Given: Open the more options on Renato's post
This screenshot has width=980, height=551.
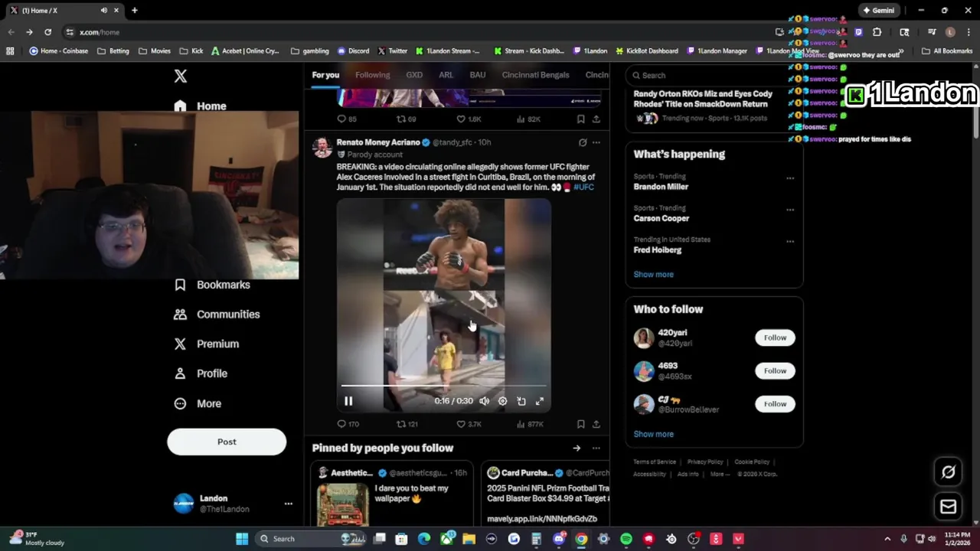Looking at the screenshot, I should click(x=596, y=142).
